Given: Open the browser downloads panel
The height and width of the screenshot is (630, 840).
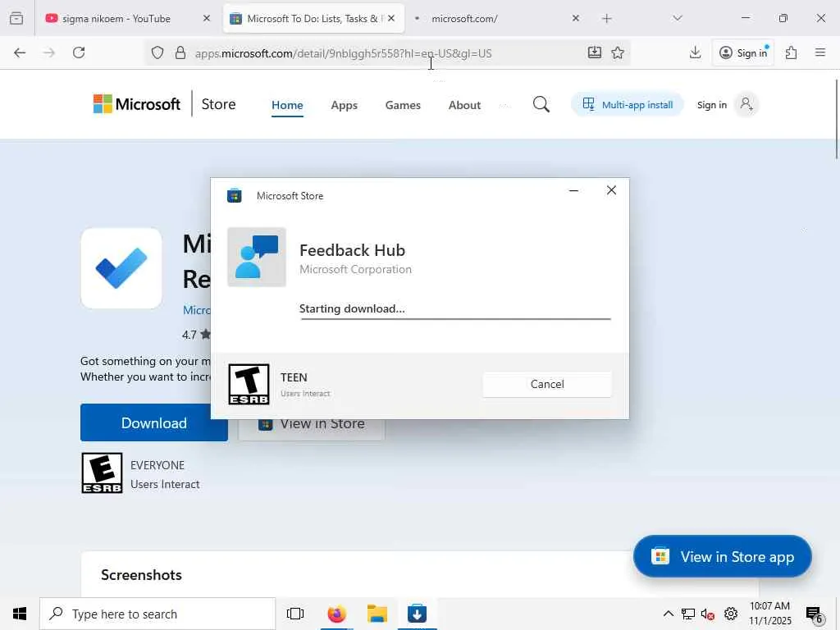Looking at the screenshot, I should 696,52.
